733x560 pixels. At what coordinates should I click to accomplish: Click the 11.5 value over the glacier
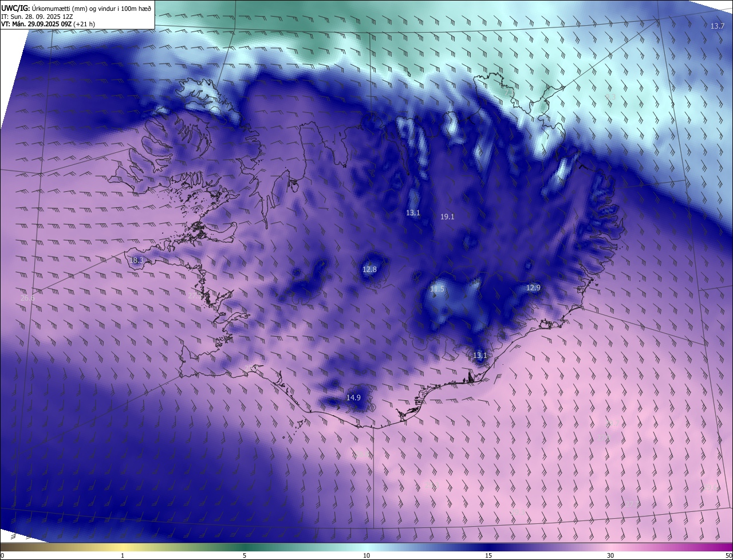pyautogui.click(x=437, y=289)
